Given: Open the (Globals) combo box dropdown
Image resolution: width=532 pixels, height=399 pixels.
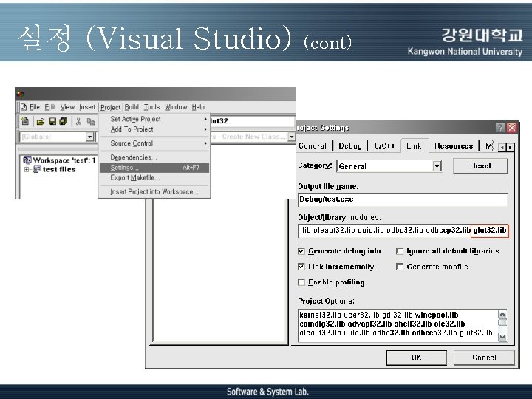Looking at the screenshot, I should pos(89,137).
